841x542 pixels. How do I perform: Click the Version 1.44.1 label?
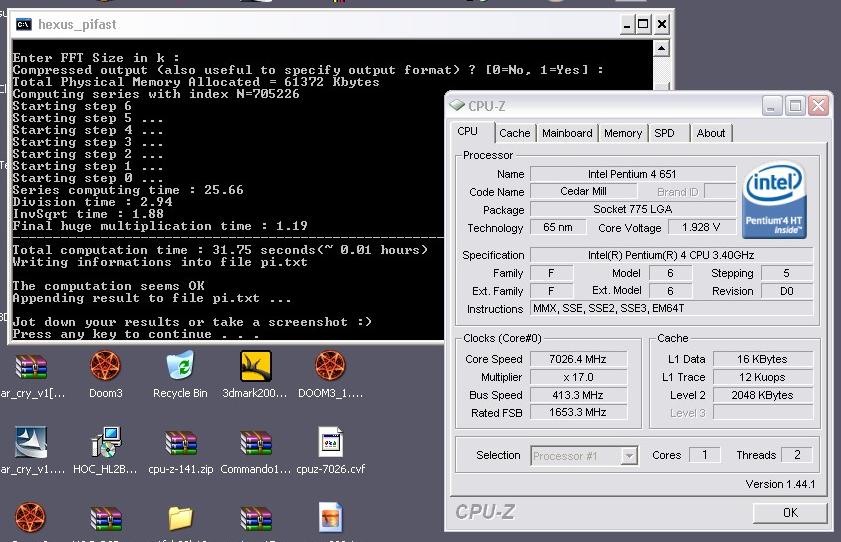780,484
